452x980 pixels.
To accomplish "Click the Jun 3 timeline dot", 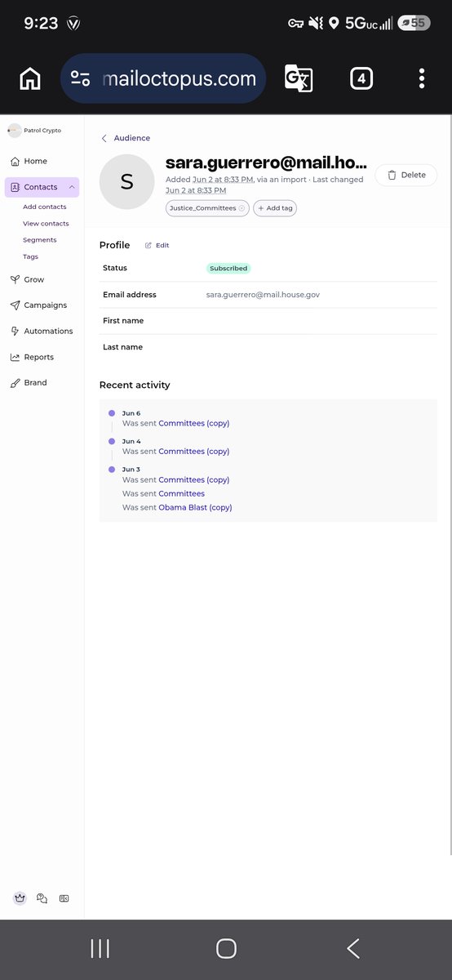I will tap(112, 469).
